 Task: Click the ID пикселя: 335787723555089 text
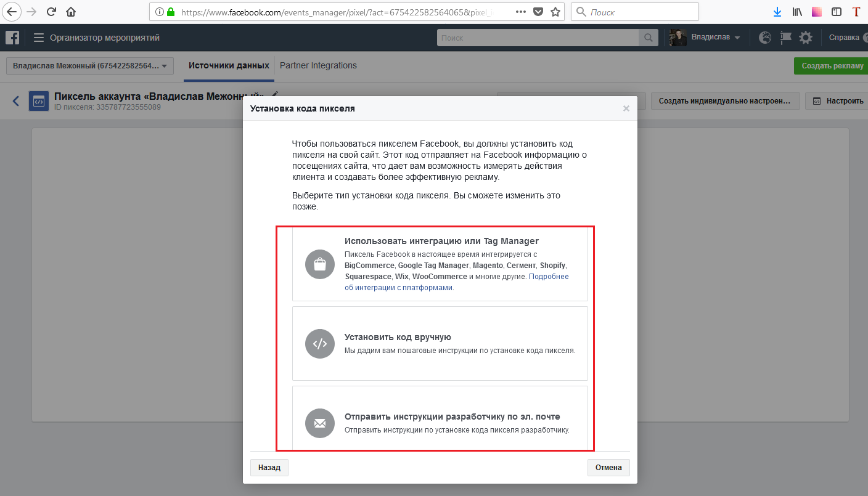(x=107, y=107)
